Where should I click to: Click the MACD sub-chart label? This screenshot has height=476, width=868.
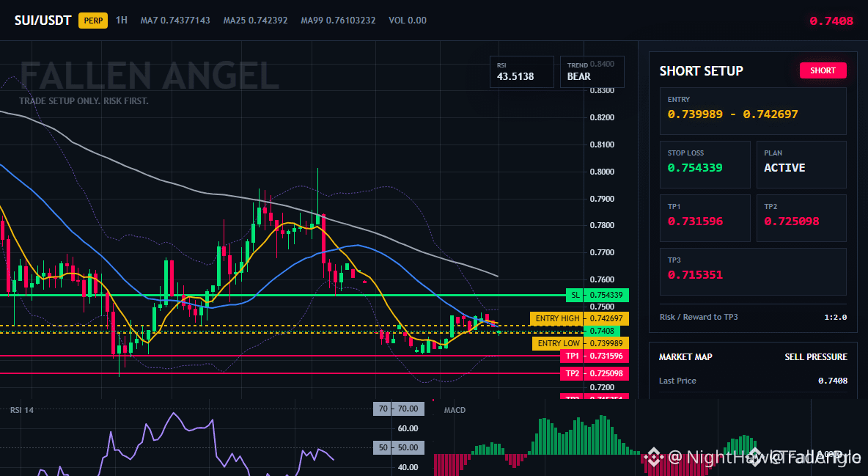click(x=455, y=410)
